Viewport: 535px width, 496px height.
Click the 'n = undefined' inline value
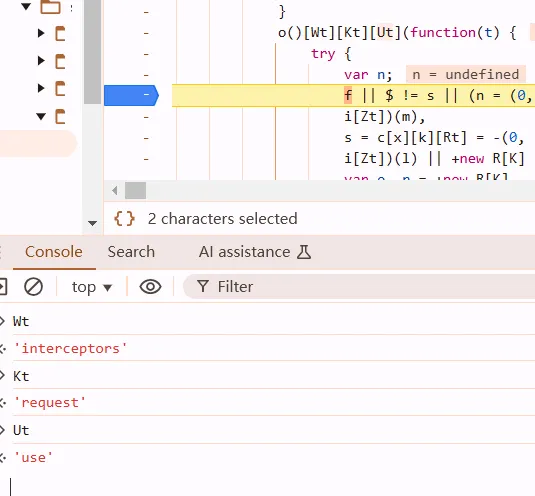(465, 74)
